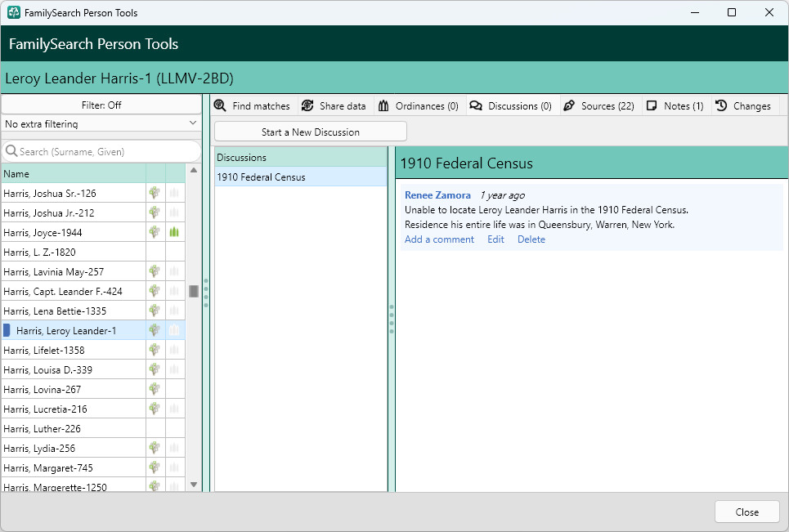Open the Find matches tab
The height and width of the screenshot is (532, 789).
point(252,105)
